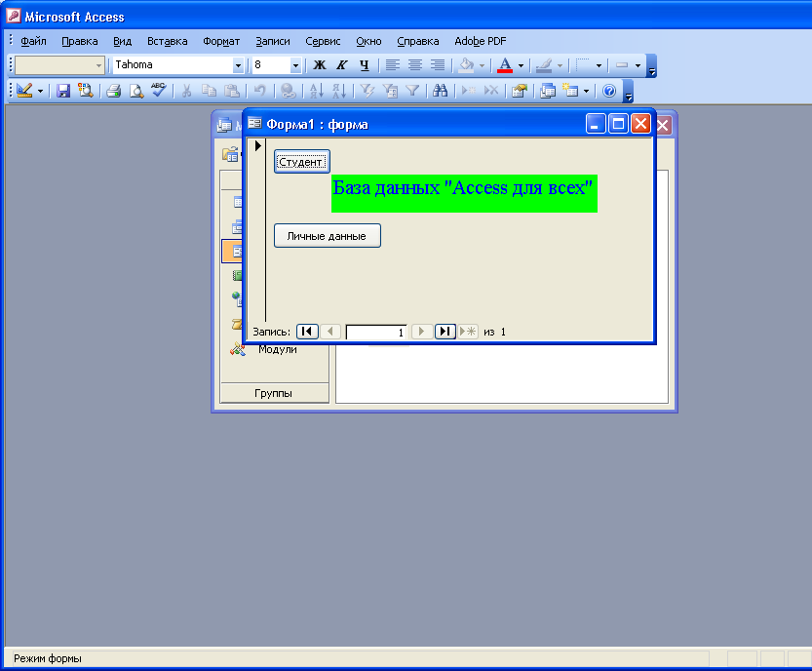Click Fill/Back Color bucket icon
Screen dimensions: 812x671
click(467, 64)
